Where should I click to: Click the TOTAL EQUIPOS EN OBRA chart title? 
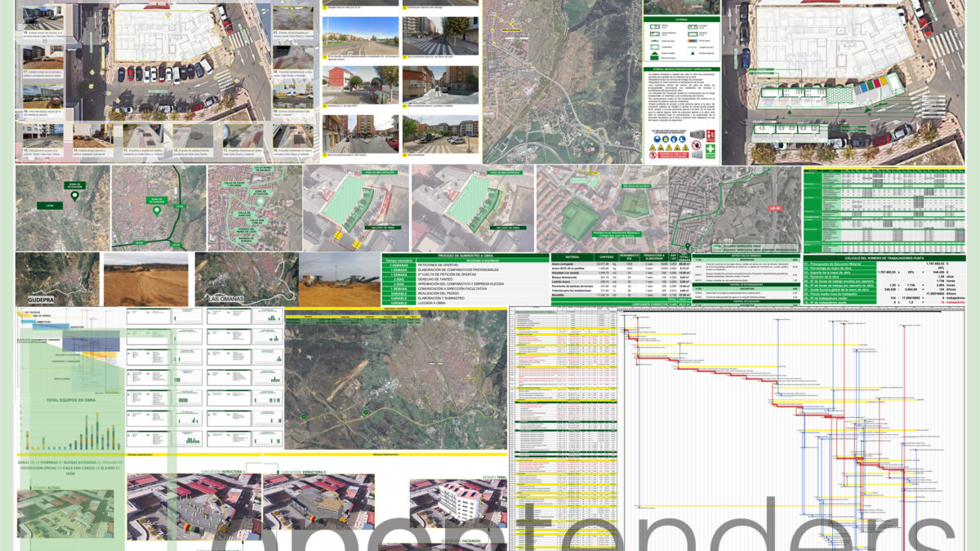click(x=71, y=402)
